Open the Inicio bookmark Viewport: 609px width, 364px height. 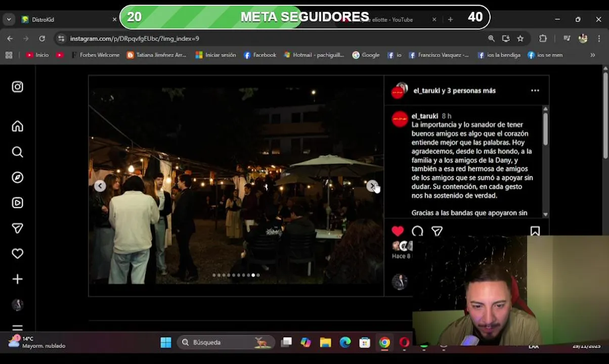[37, 55]
